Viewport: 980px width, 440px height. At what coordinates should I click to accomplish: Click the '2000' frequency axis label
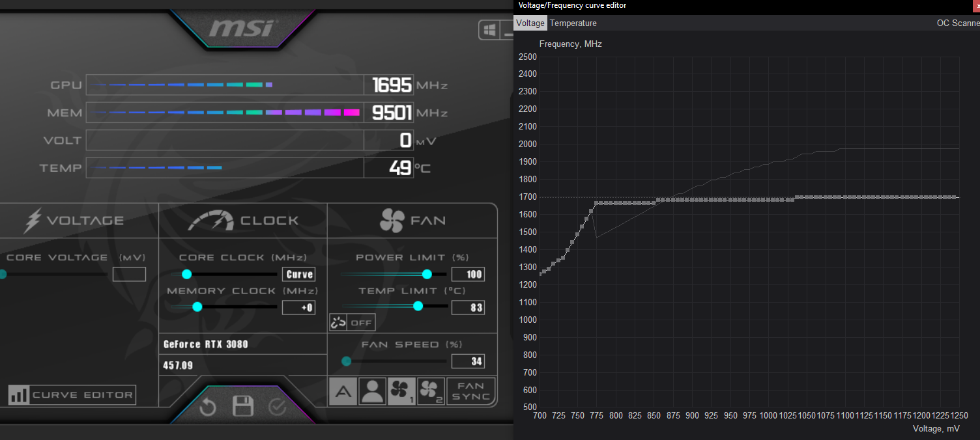click(527, 144)
